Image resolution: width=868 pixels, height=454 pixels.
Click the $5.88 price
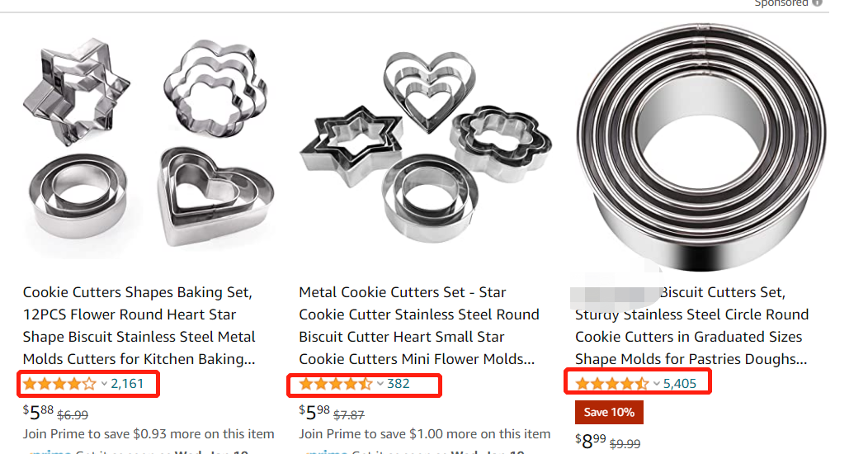38,413
